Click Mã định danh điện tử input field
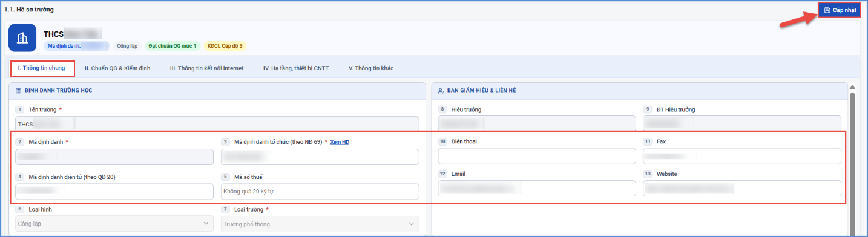 point(114,192)
